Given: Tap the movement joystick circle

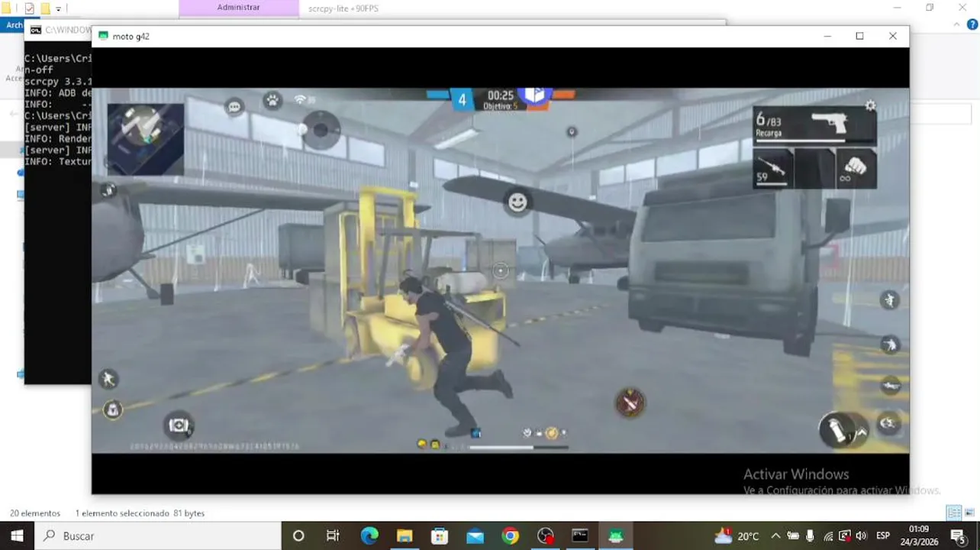Looking at the screenshot, I should (320, 130).
